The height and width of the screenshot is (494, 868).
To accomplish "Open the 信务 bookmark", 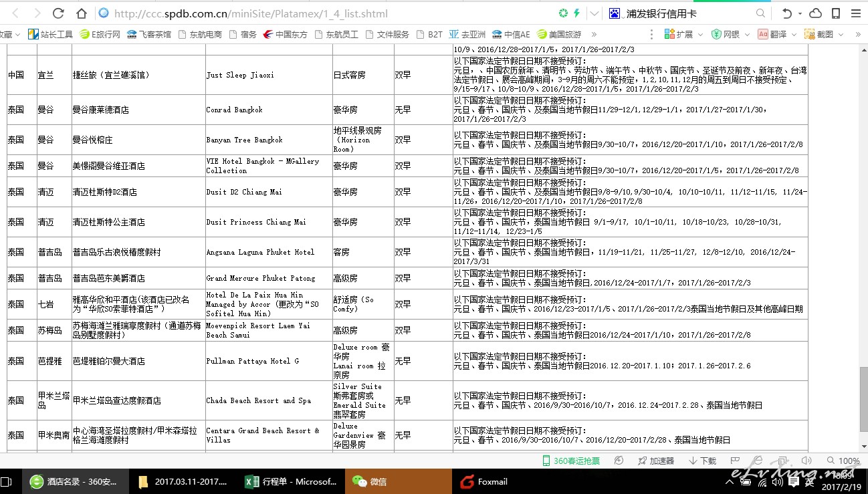I will (x=243, y=34).
